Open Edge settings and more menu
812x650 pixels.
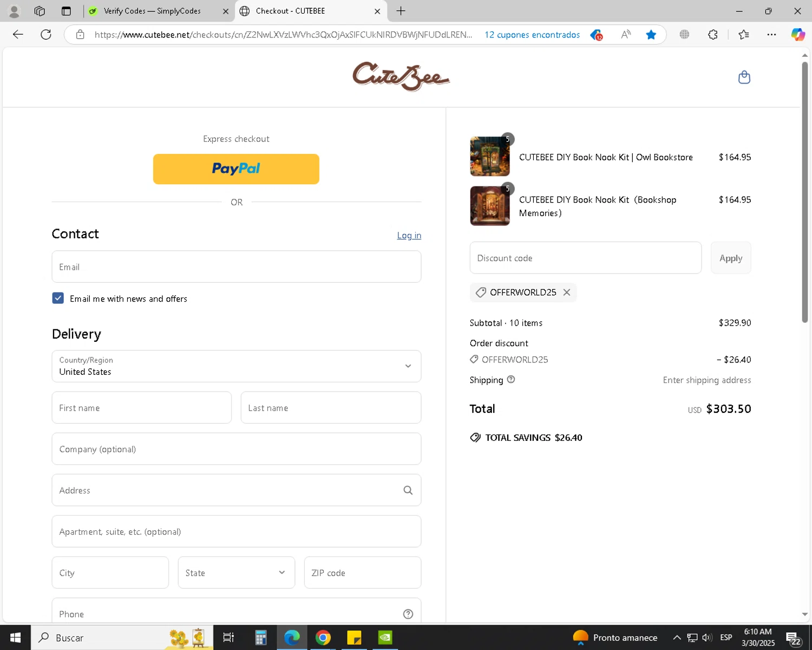coord(772,35)
